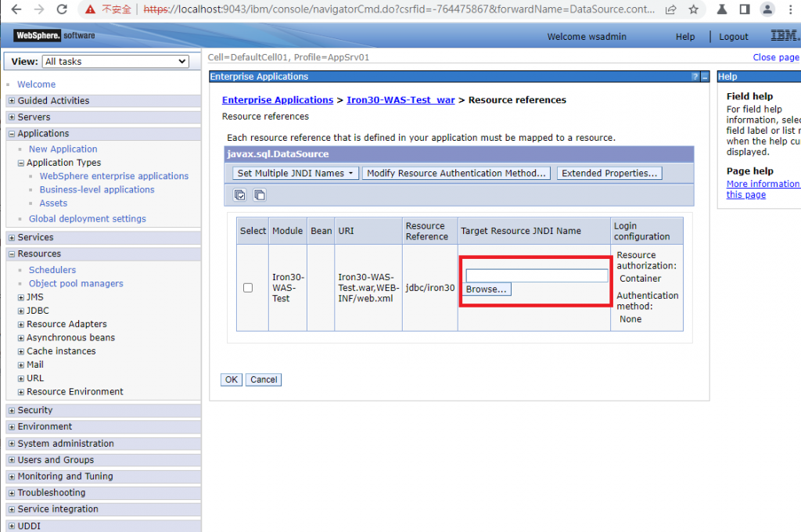Click Browse for target resource JNDI

point(486,289)
